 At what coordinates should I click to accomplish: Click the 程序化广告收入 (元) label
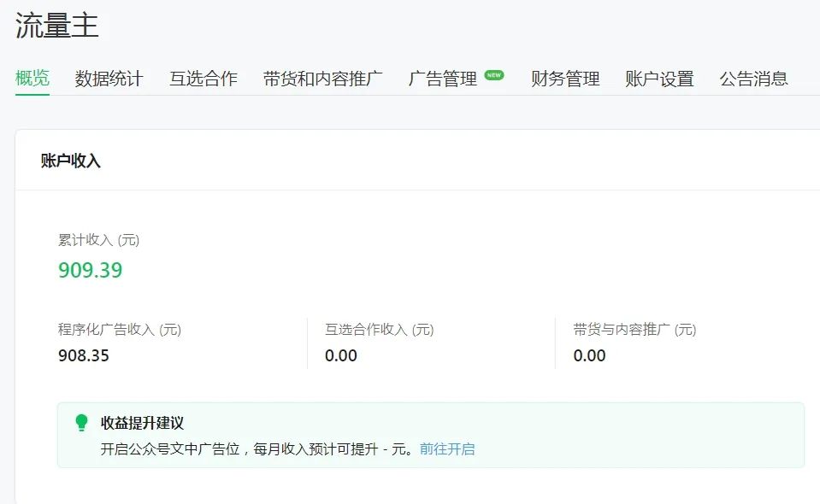pos(120,330)
